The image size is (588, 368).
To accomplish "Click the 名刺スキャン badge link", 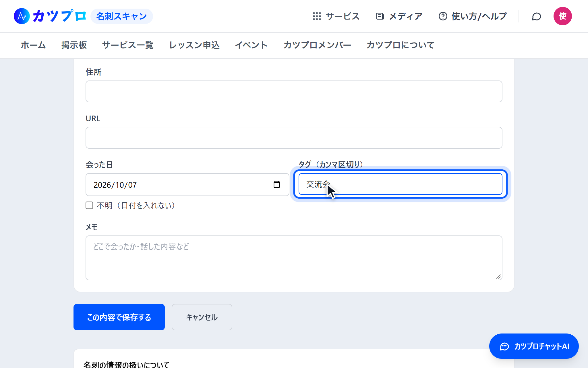I will 122,16.
